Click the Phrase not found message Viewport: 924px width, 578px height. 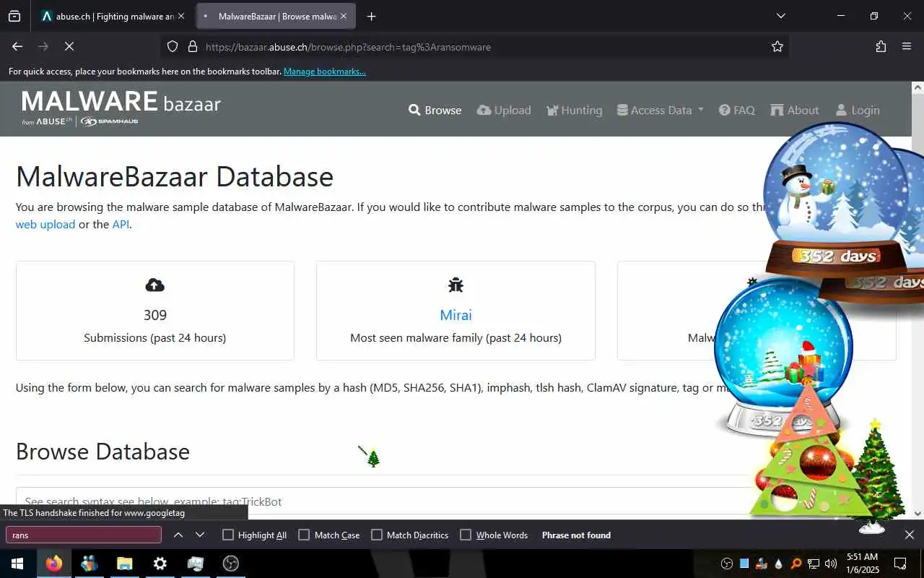tap(576, 535)
